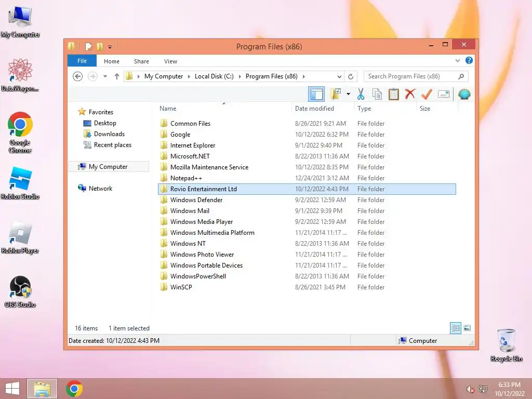Toggle the navigation pane toolbar button
This screenshot has width=532, height=399.
(316, 94)
